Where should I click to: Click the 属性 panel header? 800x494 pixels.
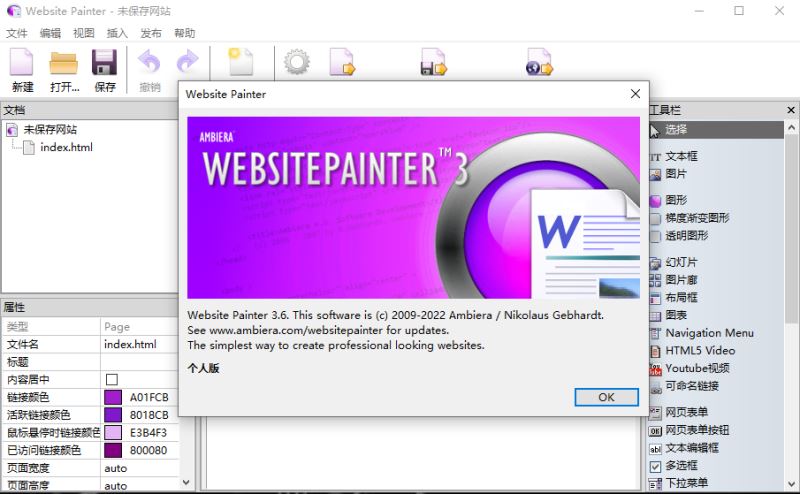(89, 307)
